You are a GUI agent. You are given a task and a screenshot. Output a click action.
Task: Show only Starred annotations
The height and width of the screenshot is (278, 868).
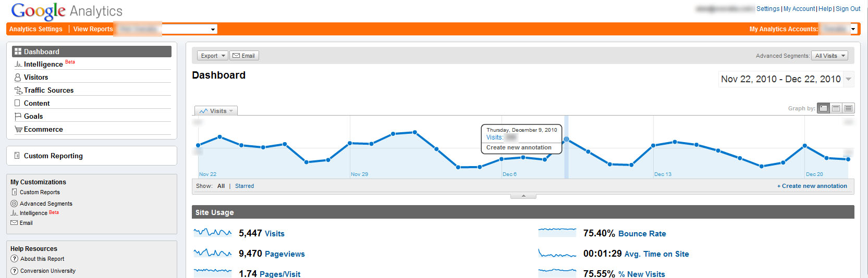244,186
